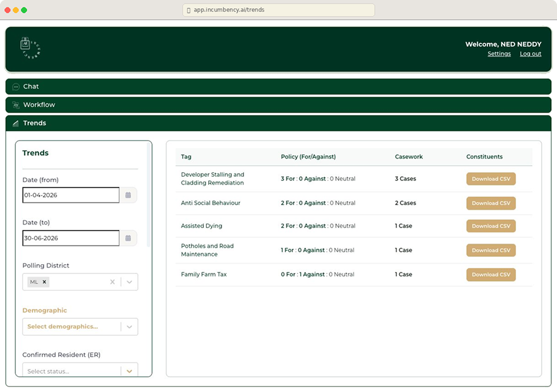Close the browser window with red button
The image size is (557, 392).
pos(8,10)
